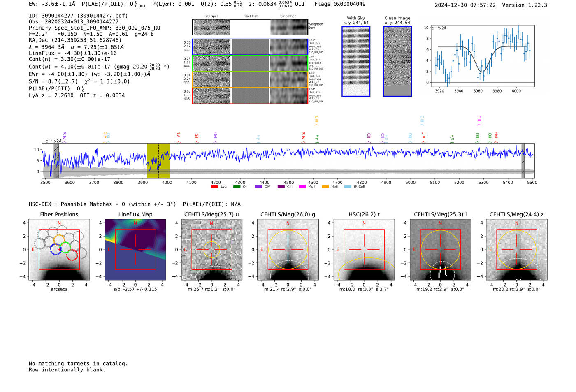The width and height of the screenshot is (576, 392).
Task: Open the Weighted Sum 2D Spec cutout
Action: pyautogui.click(x=211, y=27)
